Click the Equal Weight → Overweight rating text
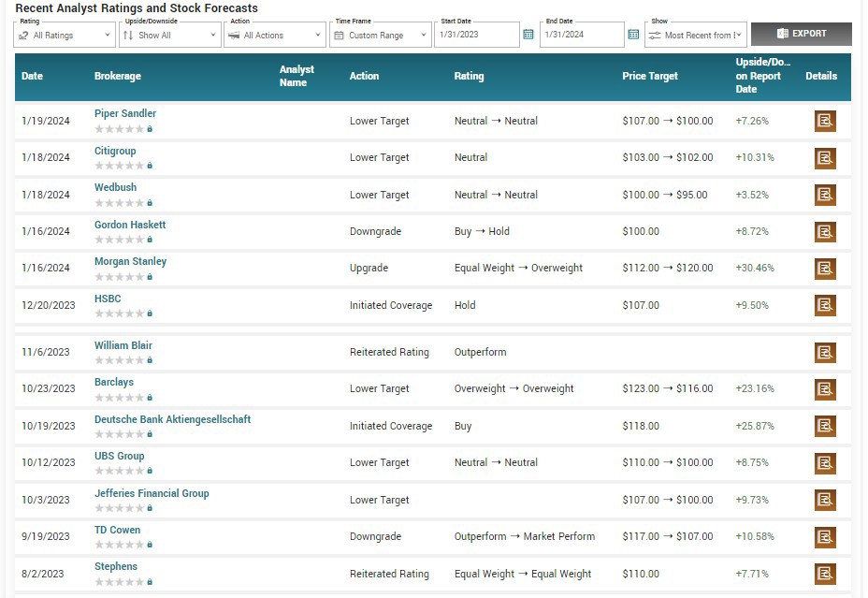Viewport: 868px width, 598px height. click(x=518, y=268)
